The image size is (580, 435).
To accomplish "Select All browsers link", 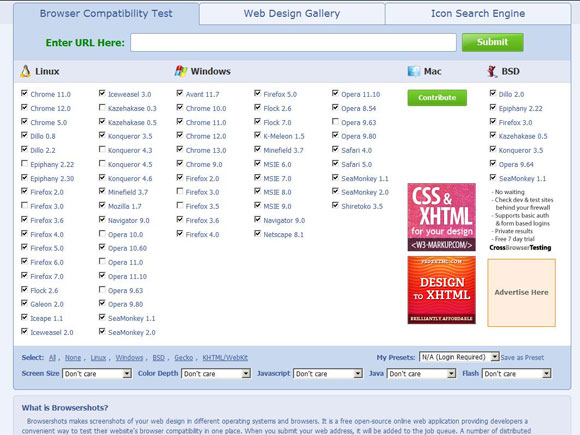I will (x=52, y=358).
